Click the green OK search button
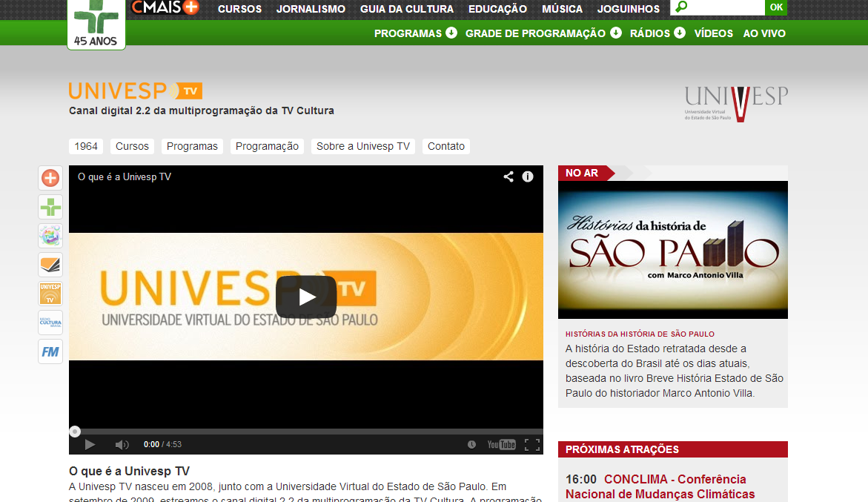 (x=776, y=7)
